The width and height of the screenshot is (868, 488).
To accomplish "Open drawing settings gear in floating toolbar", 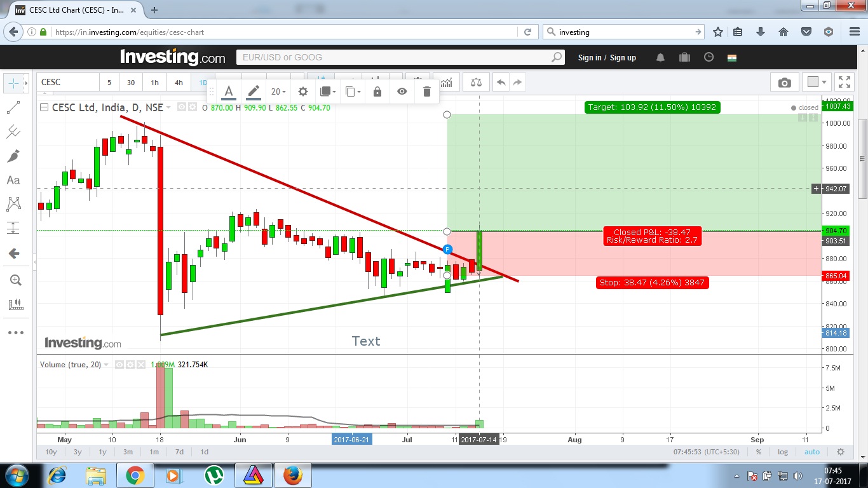I will click(x=303, y=91).
